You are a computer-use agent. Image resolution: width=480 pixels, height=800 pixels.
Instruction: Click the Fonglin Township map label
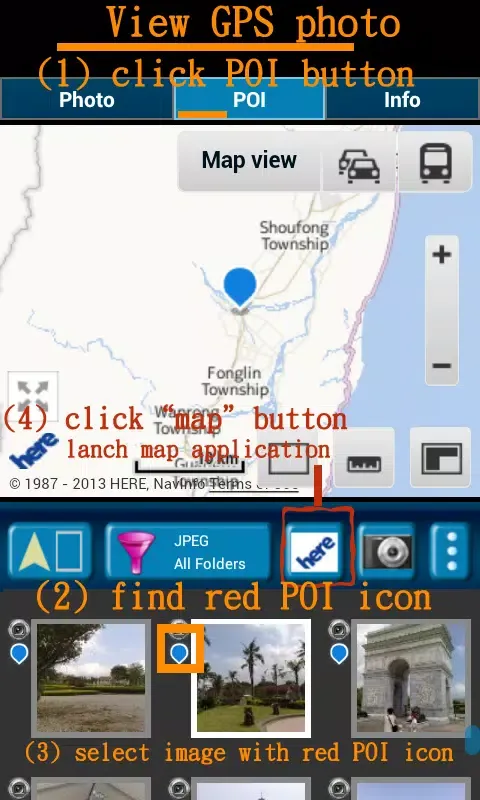[x=235, y=381]
